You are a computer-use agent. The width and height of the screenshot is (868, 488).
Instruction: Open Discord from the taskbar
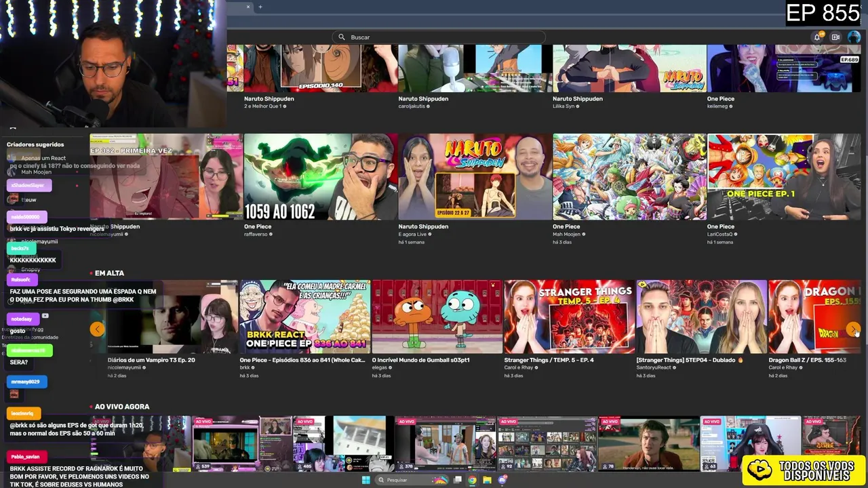pyautogui.click(x=502, y=480)
